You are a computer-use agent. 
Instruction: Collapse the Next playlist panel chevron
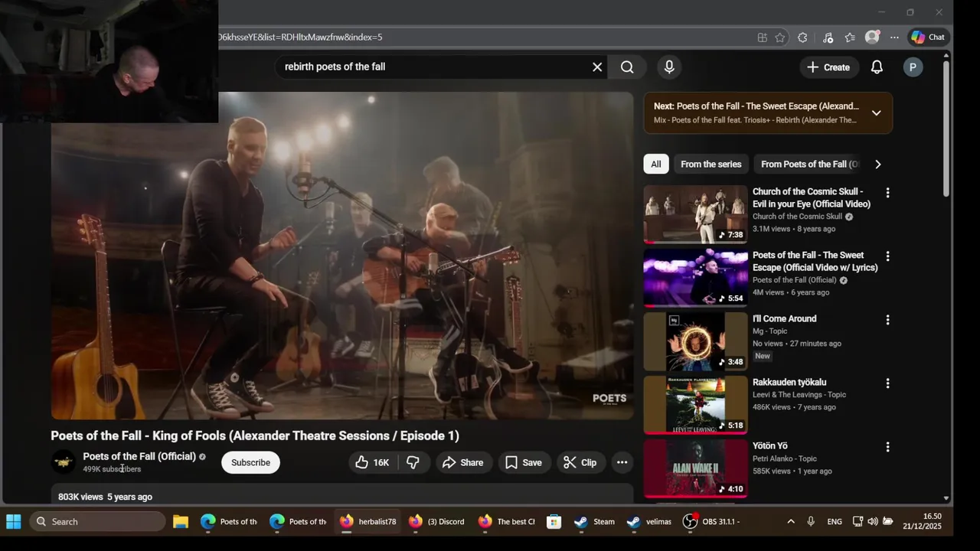tap(877, 113)
